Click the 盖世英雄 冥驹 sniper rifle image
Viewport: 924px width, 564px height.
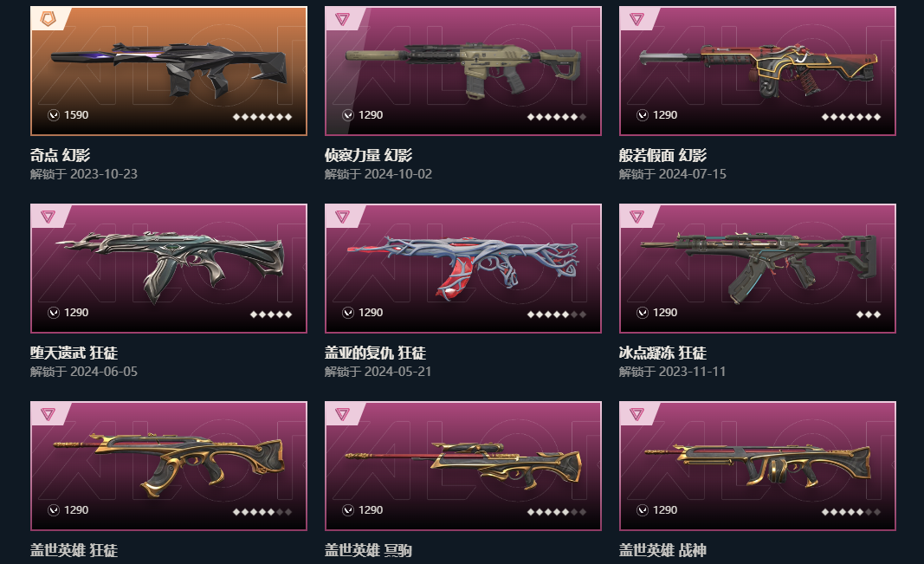pos(463,464)
